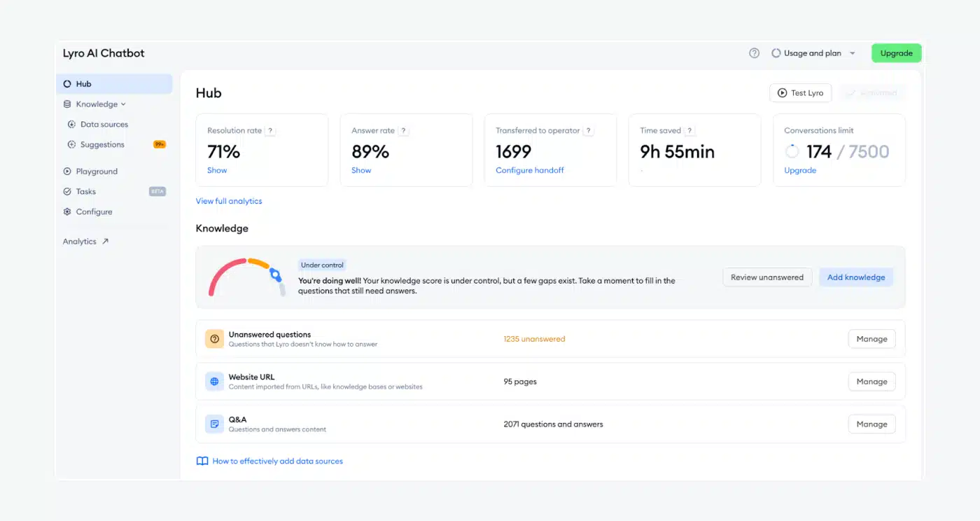
Task: Click the green Upgrade button
Action: [897, 53]
